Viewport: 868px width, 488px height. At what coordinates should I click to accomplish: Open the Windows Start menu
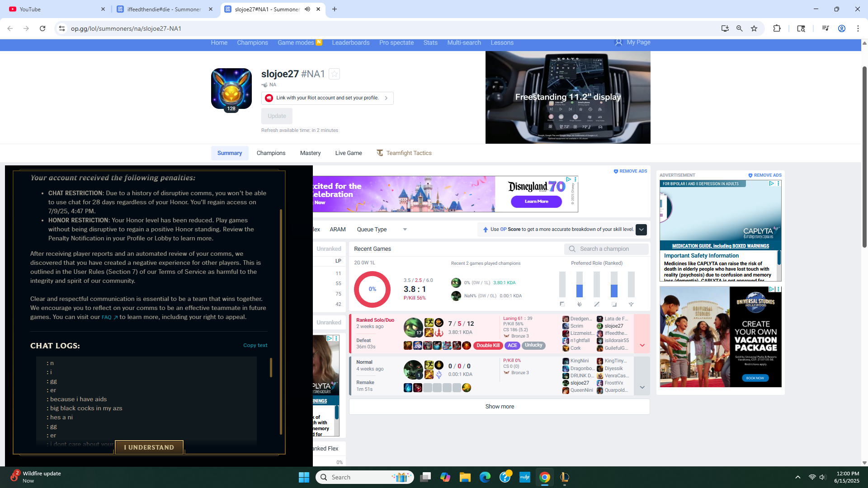point(304,477)
